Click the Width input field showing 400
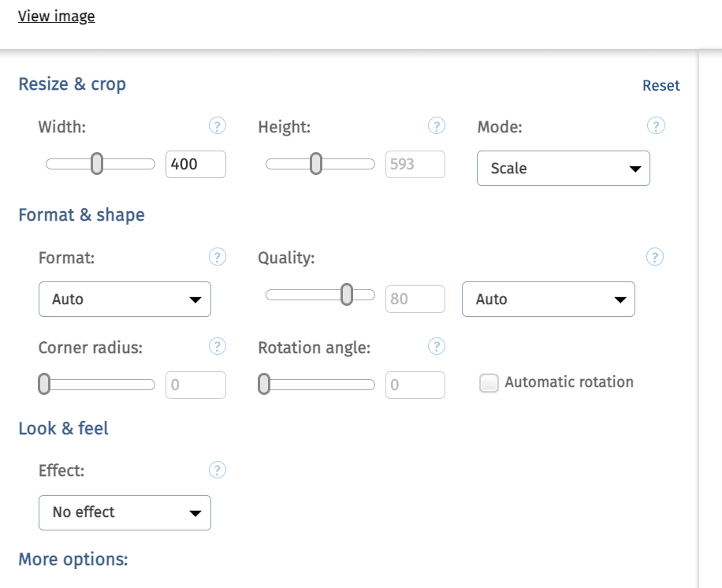This screenshot has width=722, height=588. click(195, 164)
